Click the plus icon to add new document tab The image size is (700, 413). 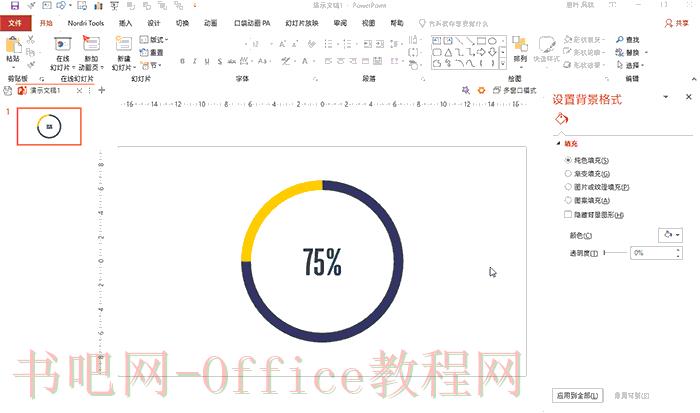[x=102, y=90]
